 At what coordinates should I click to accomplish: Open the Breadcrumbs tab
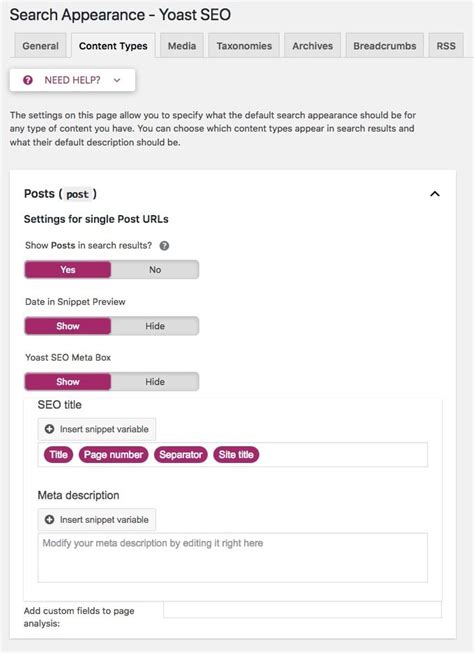[384, 46]
